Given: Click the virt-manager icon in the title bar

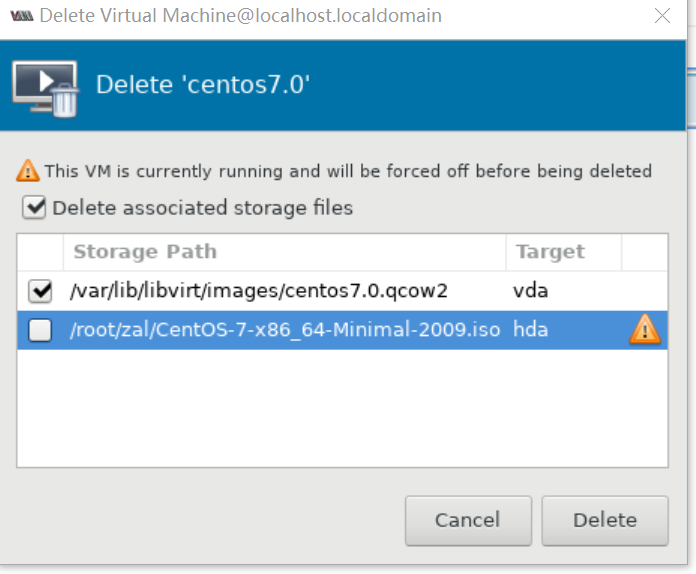Looking at the screenshot, I should [22, 16].
